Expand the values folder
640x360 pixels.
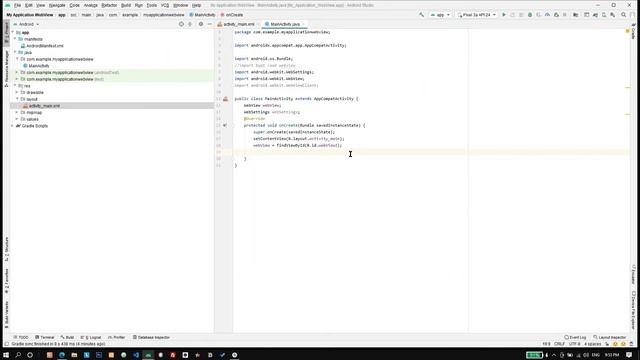[x=17, y=119]
